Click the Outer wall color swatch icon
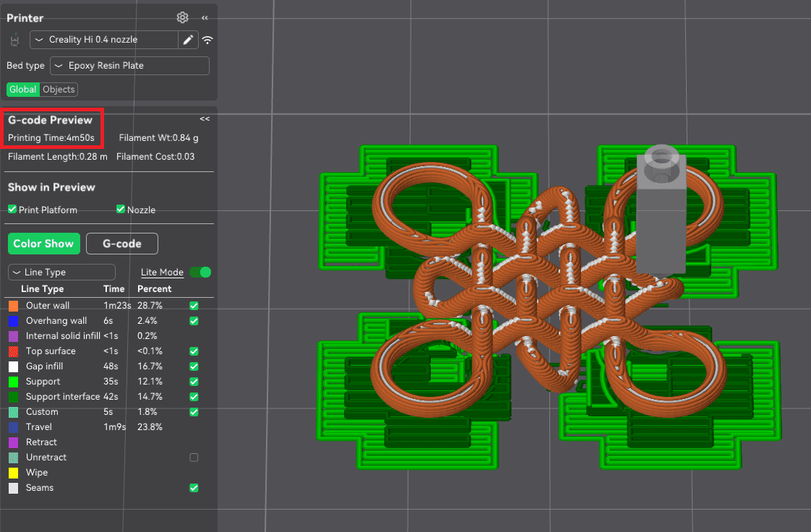811x532 pixels. [13, 305]
